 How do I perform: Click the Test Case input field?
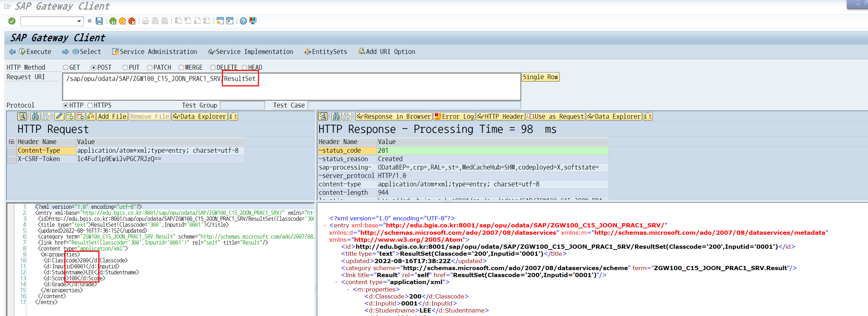coord(414,105)
